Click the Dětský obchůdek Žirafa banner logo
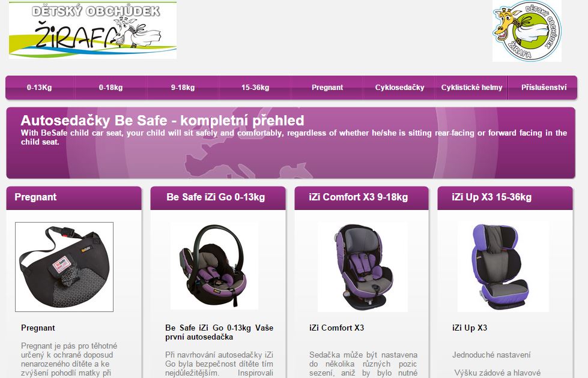The image size is (588, 378). coord(92,30)
